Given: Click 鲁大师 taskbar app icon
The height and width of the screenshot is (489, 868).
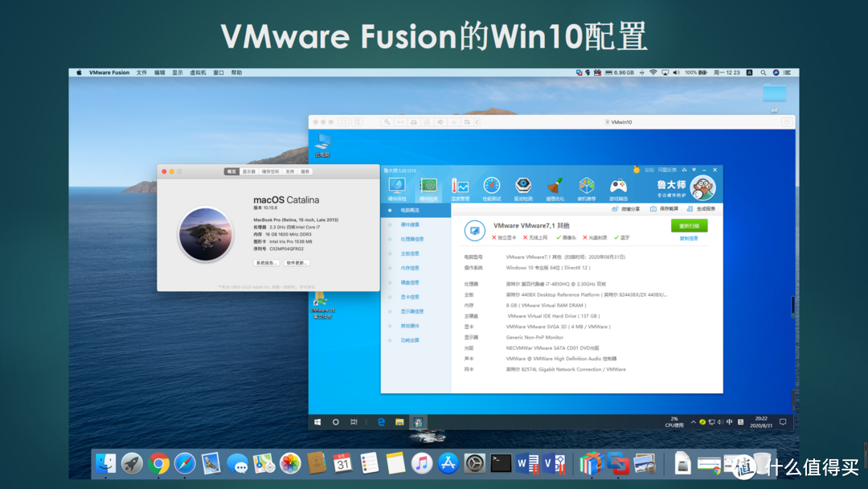Looking at the screenshot, I should click(418, 422).
